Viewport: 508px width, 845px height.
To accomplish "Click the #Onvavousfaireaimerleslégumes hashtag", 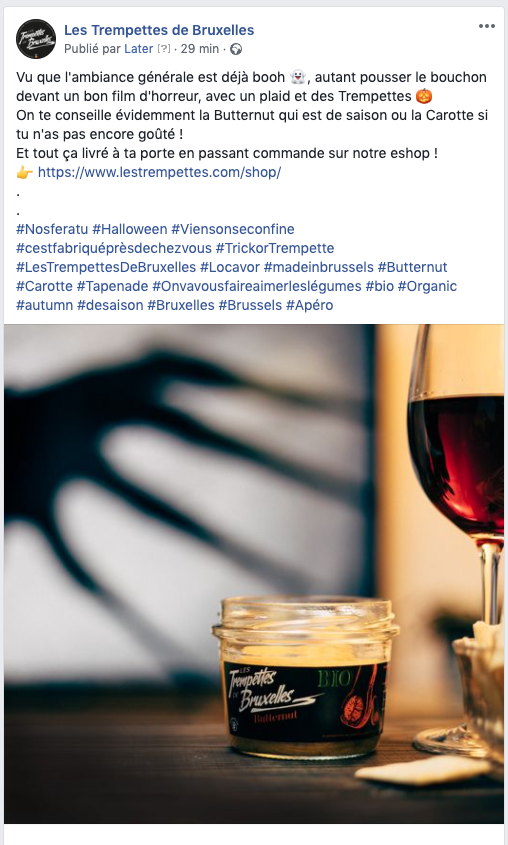I will click(257, 286).
